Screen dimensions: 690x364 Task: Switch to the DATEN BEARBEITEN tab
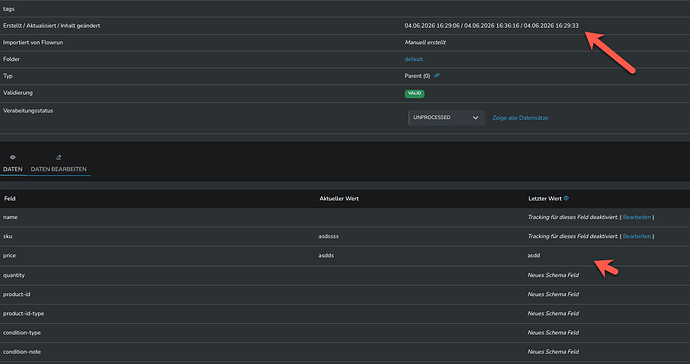pyautogui.click(x=59, y=169)
